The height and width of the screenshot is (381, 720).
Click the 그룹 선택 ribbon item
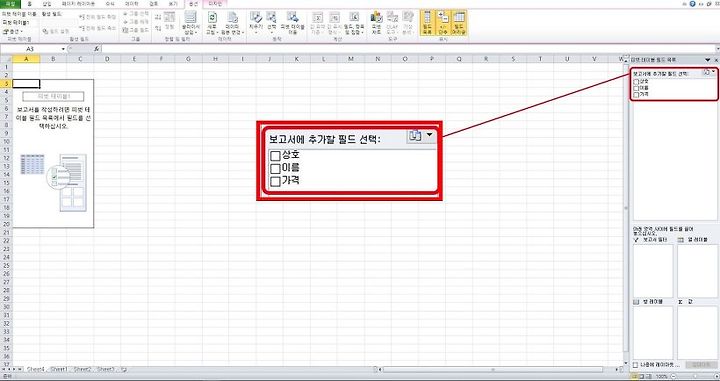(136, 14)
